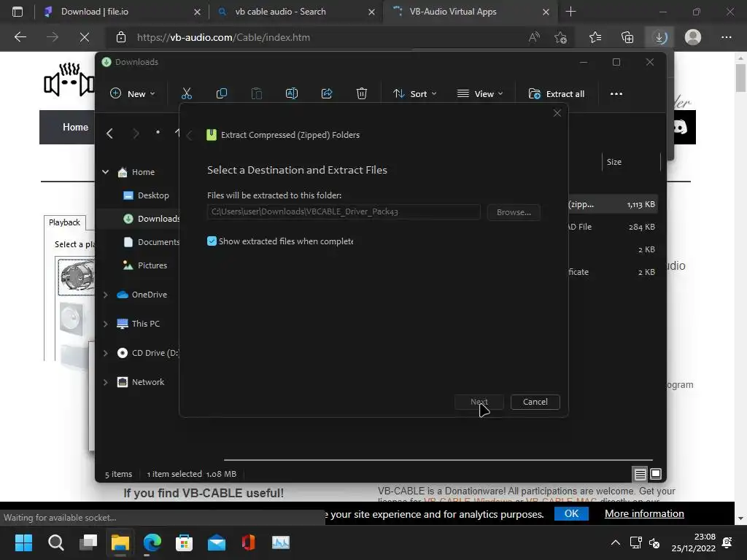Viewport: 747px width, 560px height.
Task: Click the Browse... button
Action: point(514,212)
